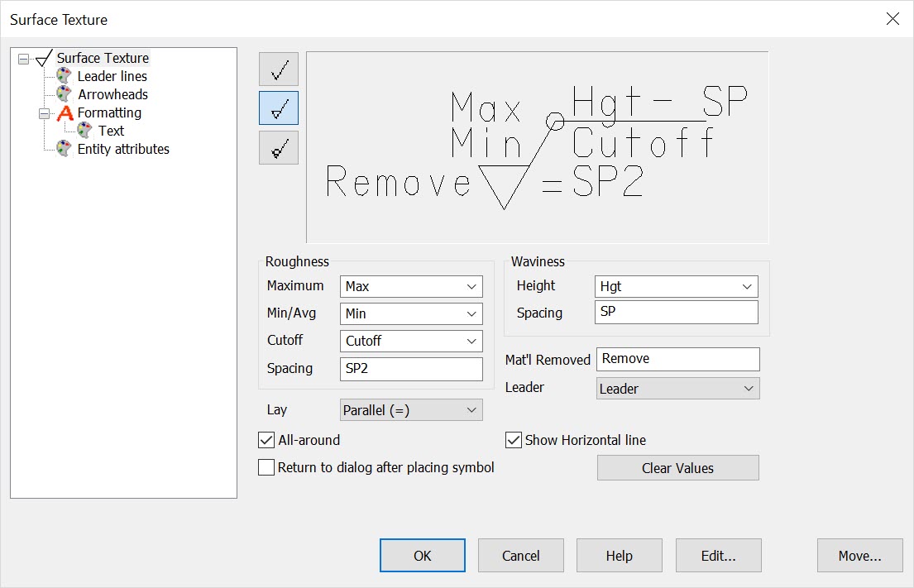Click the Mat'l Removed input field

tap(677, 359)
